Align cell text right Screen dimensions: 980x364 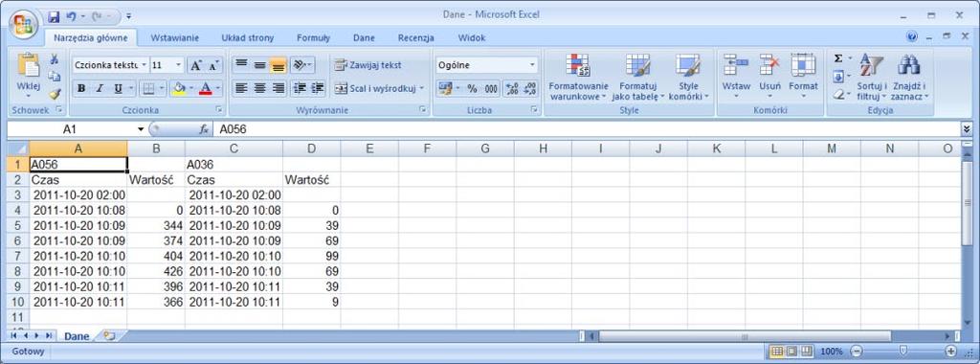point(278,88)
